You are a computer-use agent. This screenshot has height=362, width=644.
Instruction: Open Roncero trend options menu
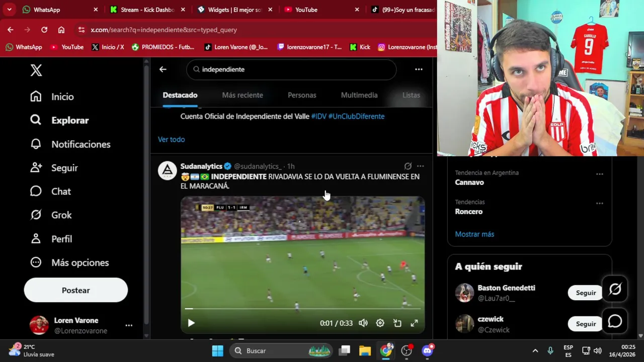(600, 204)
